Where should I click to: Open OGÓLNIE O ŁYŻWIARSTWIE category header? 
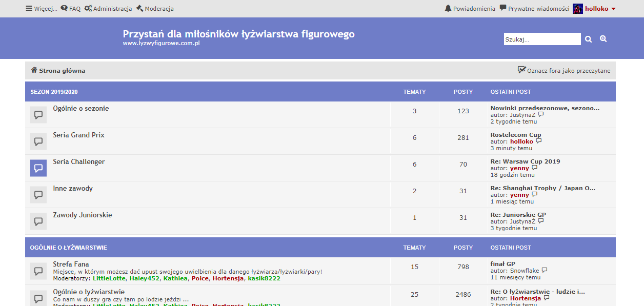69,248
